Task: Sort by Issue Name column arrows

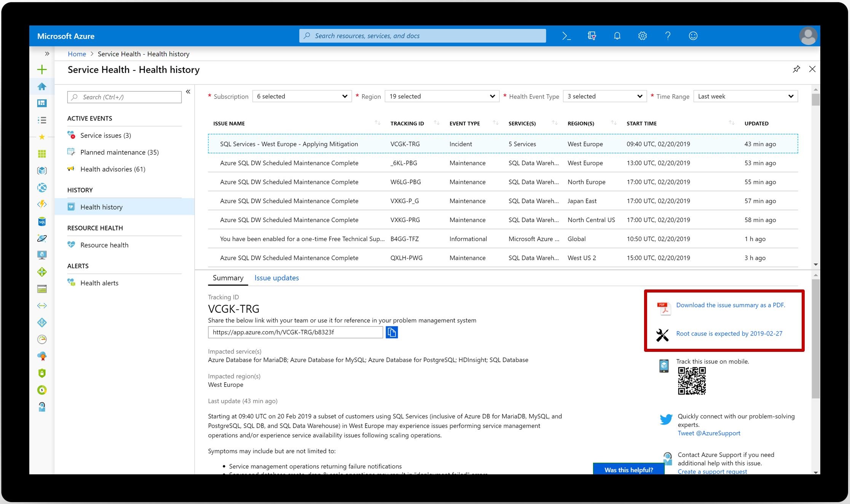Action: pyautogui.click(x=377, y=123)
